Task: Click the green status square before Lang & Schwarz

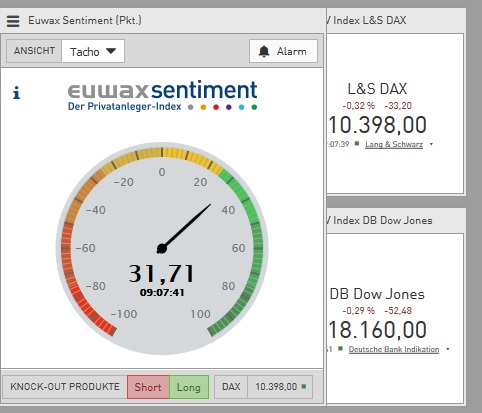Action: (x=357, y=144)
